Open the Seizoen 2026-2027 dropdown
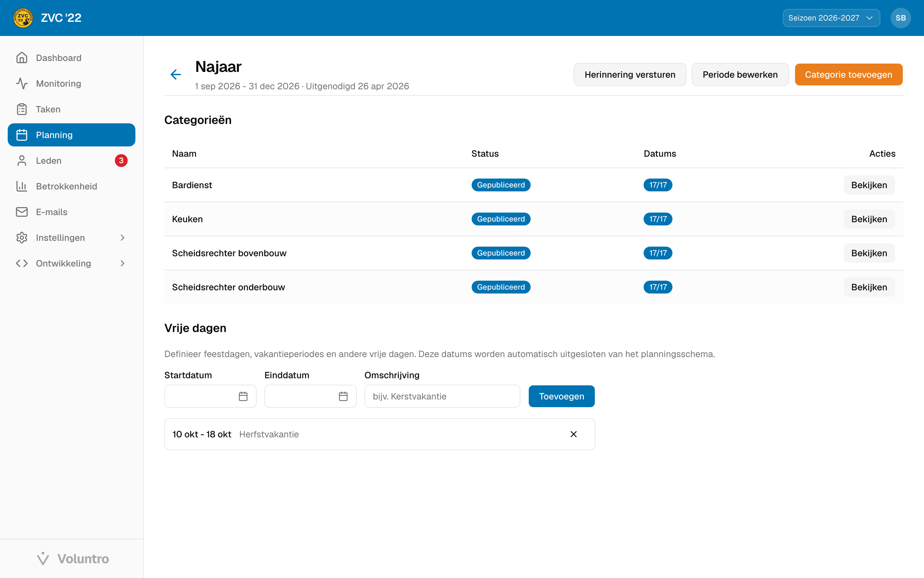Image resolution: width=924 pixels, height=578 pixels. (831, 18)
